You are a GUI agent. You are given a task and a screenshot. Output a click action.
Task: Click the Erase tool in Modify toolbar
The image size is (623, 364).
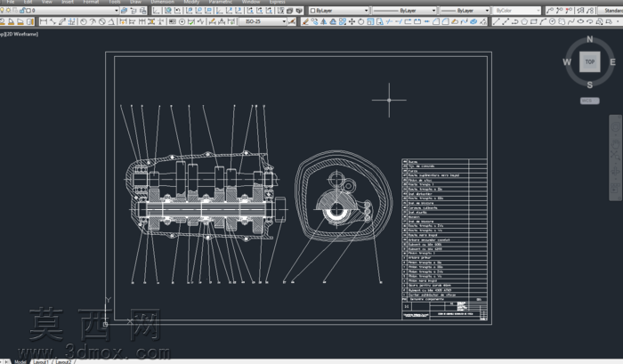click(305, 21)
